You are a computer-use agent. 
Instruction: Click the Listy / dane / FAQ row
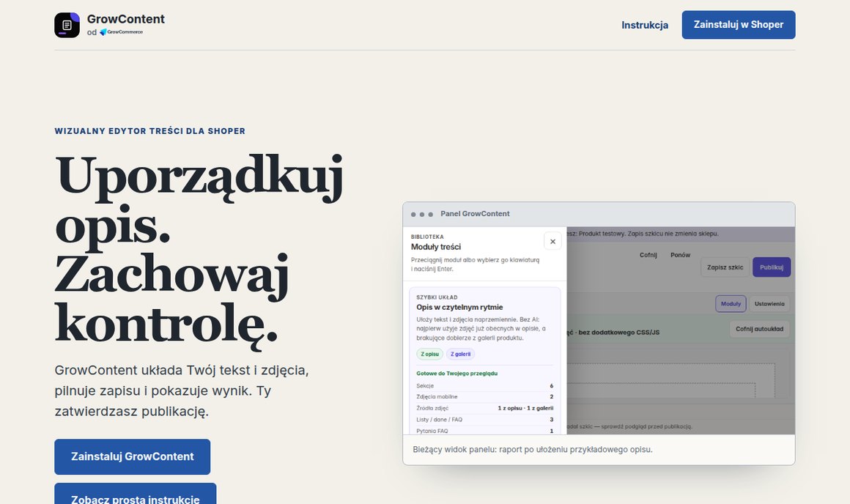484,420
